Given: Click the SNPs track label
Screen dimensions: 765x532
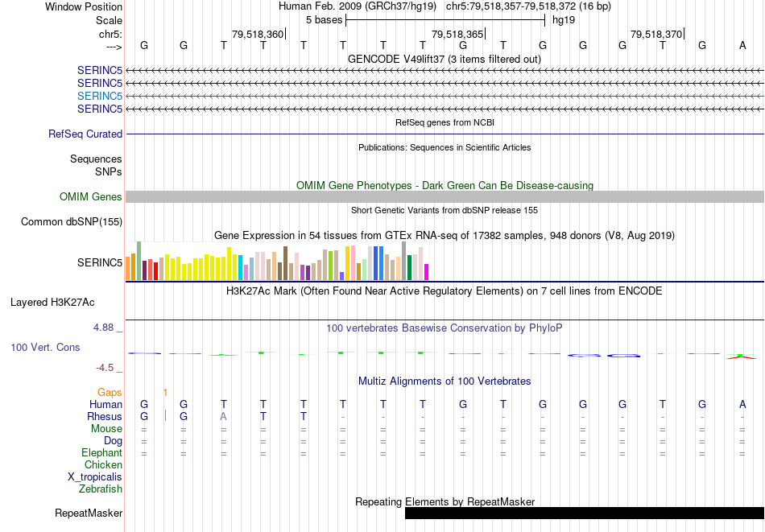Looking at the screenshot, I should coord(109,171).
